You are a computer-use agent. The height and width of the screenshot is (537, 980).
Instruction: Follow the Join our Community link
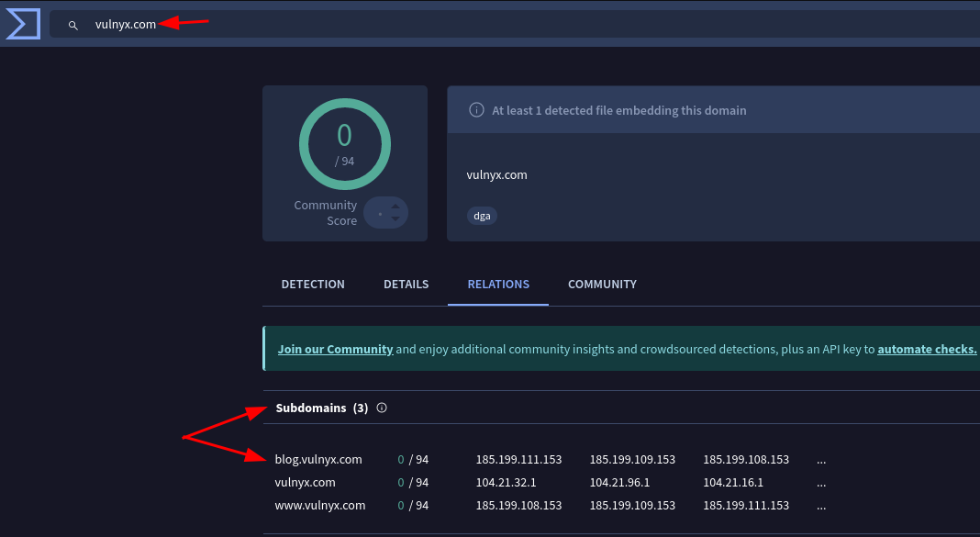point(335,350)
